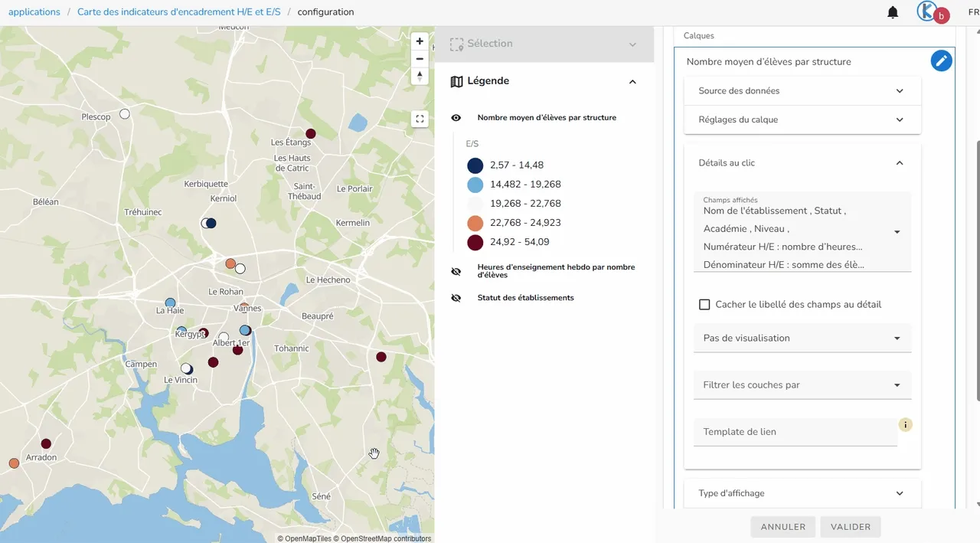Click the light blue point at La Haie

[x=171, y=303]
